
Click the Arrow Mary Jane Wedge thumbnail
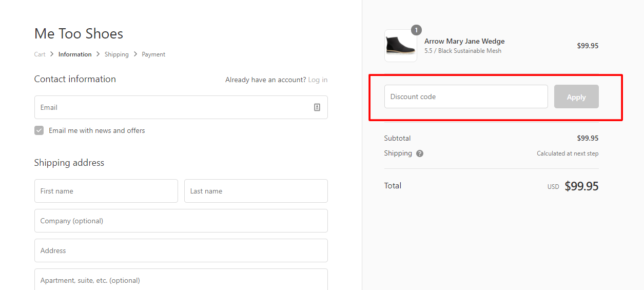[x=401, y=46]
